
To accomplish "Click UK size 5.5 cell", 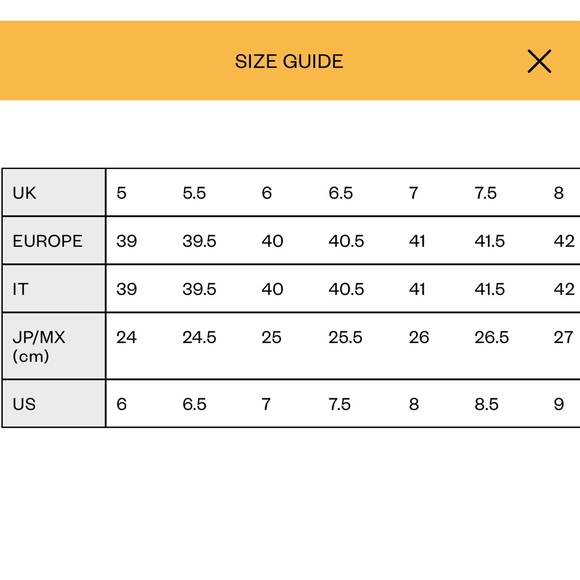I will click(x=194, y=193).
